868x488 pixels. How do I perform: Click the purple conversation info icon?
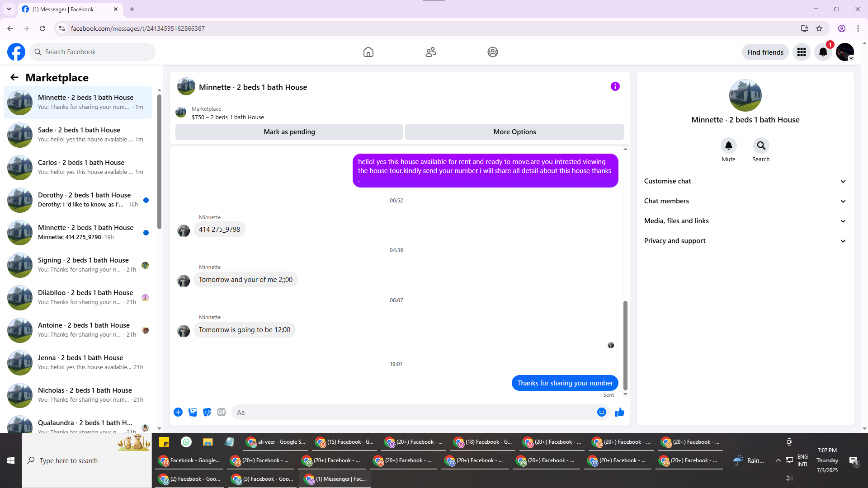point(615,86)
